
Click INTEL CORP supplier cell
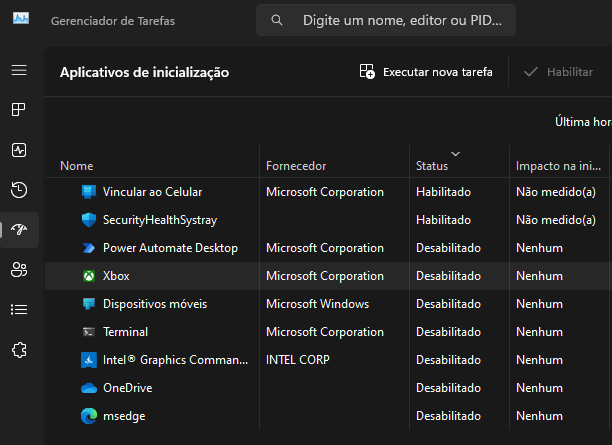point(297,360)
